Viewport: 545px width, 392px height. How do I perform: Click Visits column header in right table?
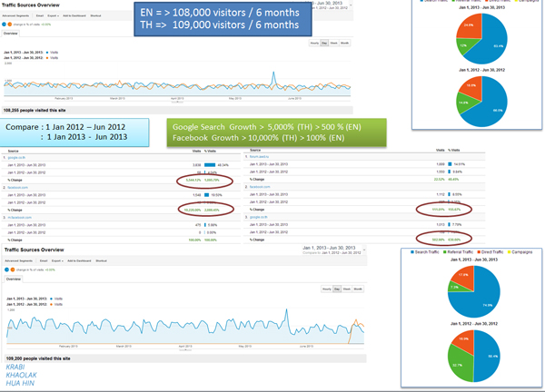[x=440, y=151]
